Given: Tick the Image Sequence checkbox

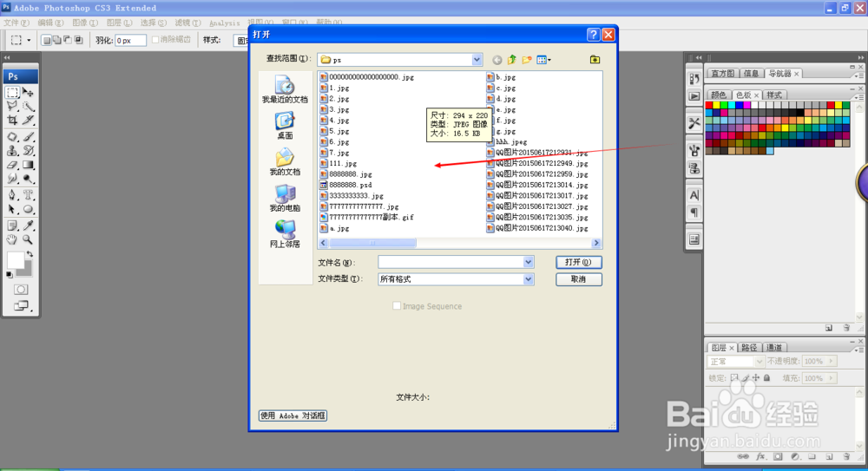Looking at the screenshot, I should click(x=397, y=305).
